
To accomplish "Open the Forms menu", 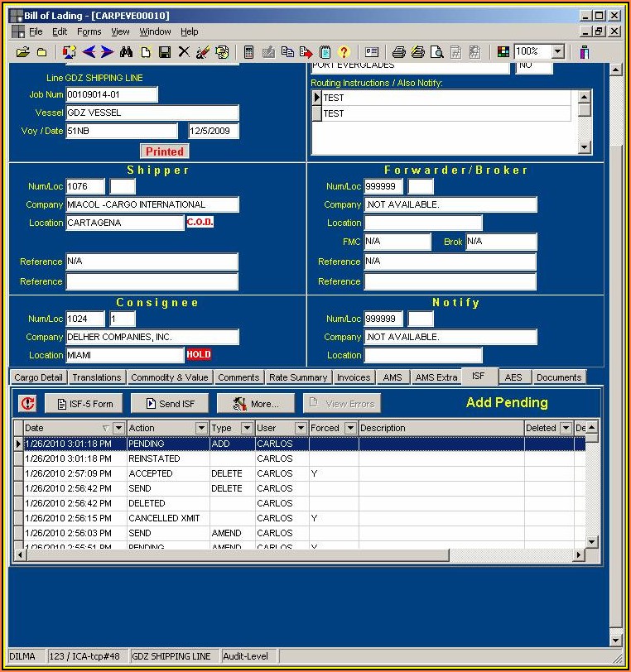I will point(89,31).
